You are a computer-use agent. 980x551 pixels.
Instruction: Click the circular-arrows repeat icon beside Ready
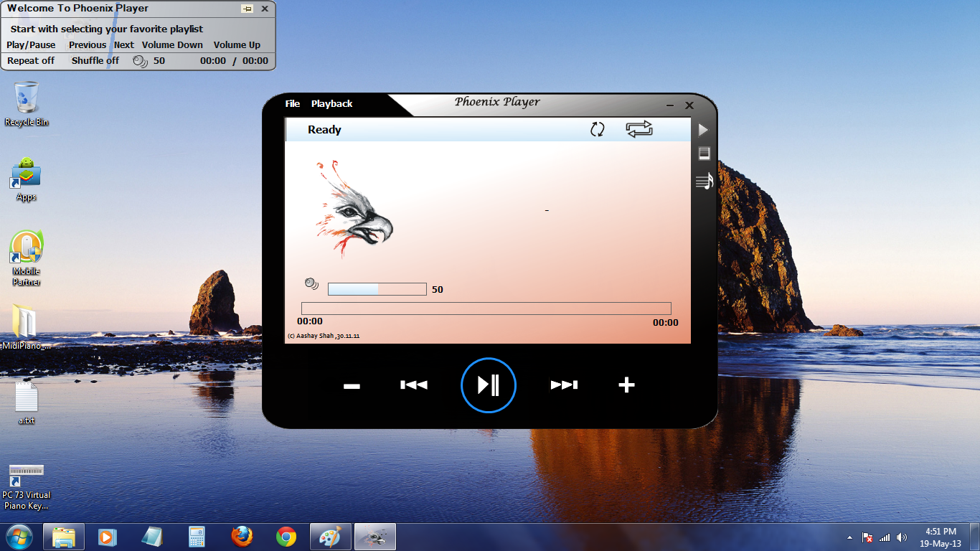(597, 129)
